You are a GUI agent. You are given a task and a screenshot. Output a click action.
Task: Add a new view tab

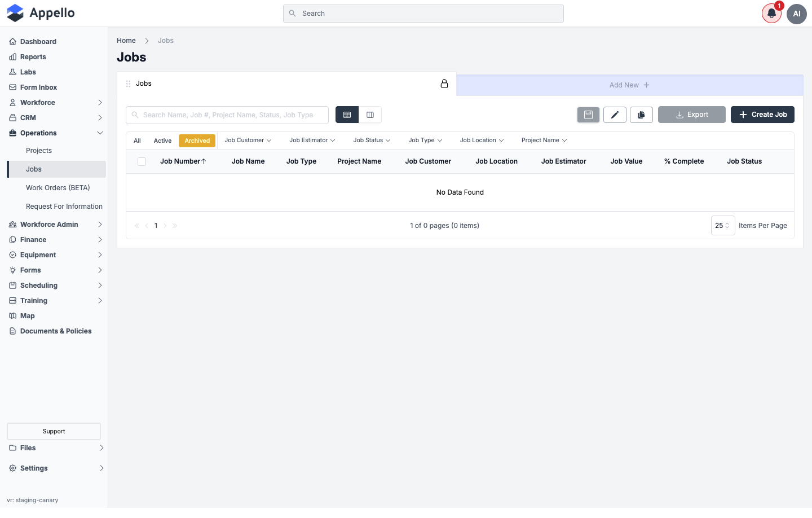(629, 85)
